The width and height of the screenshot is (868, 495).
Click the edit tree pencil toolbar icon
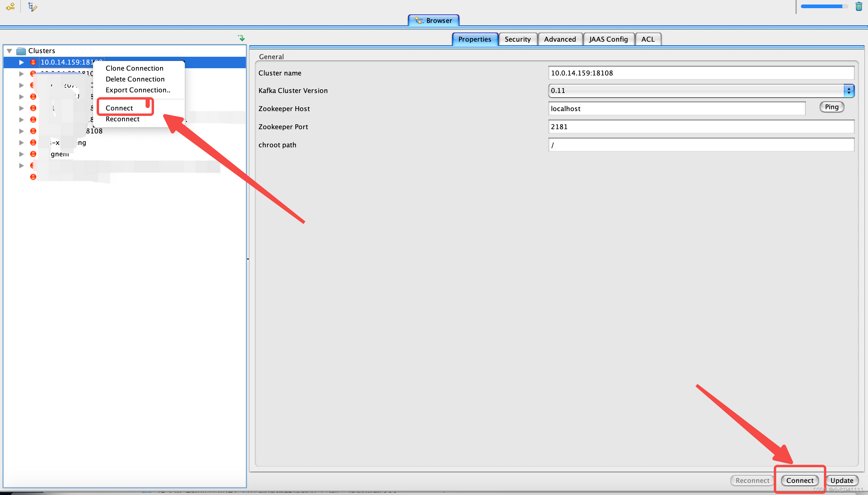pyautogui.click(x=33, y=7)
